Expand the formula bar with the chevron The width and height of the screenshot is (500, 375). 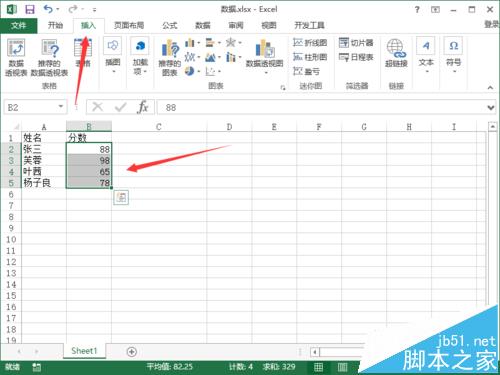[x=490, y=108]
